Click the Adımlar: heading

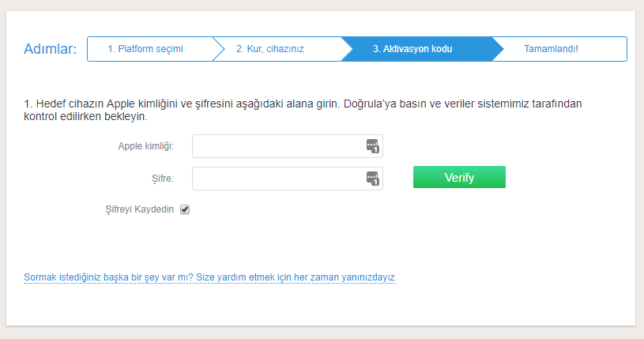(x=51, y=49)
